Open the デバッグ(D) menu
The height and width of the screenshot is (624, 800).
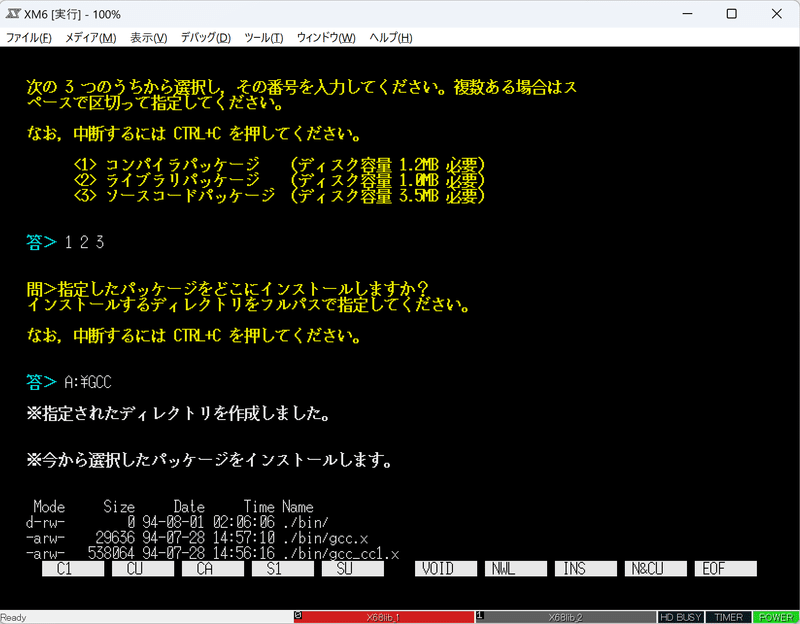tap(206, 38)
